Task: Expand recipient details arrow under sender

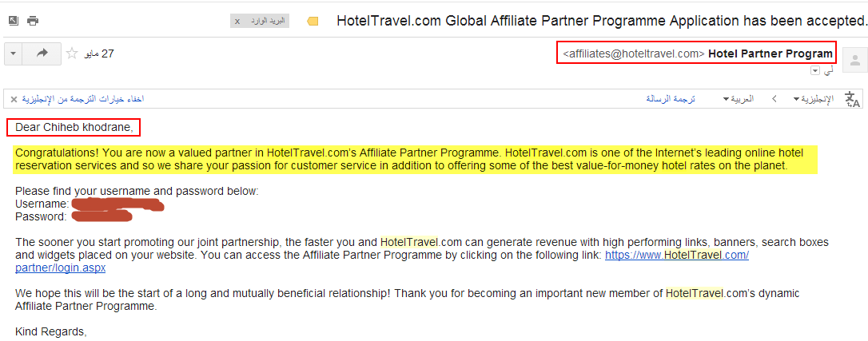Action: pyautogui.click(x=815, y=71)
